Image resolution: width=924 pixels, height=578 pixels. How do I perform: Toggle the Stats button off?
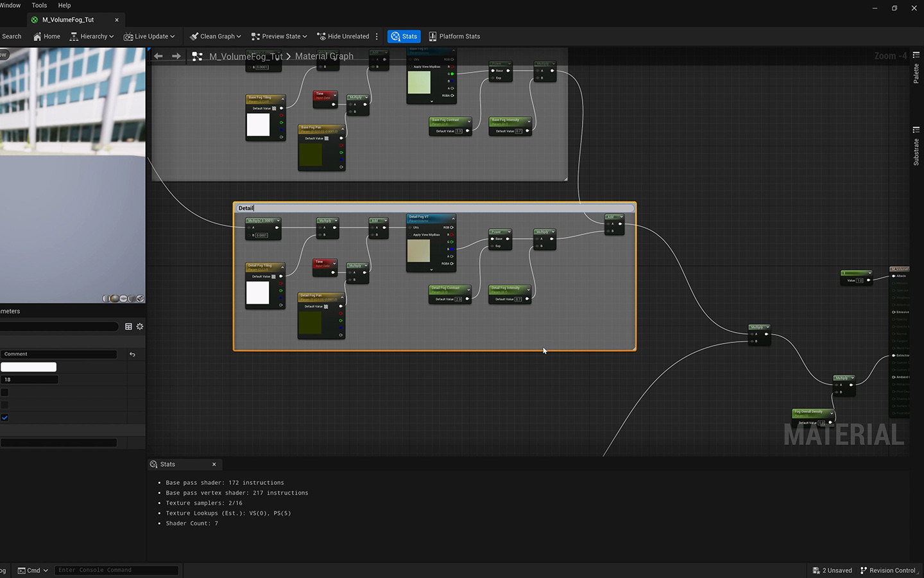pos(404,37)
